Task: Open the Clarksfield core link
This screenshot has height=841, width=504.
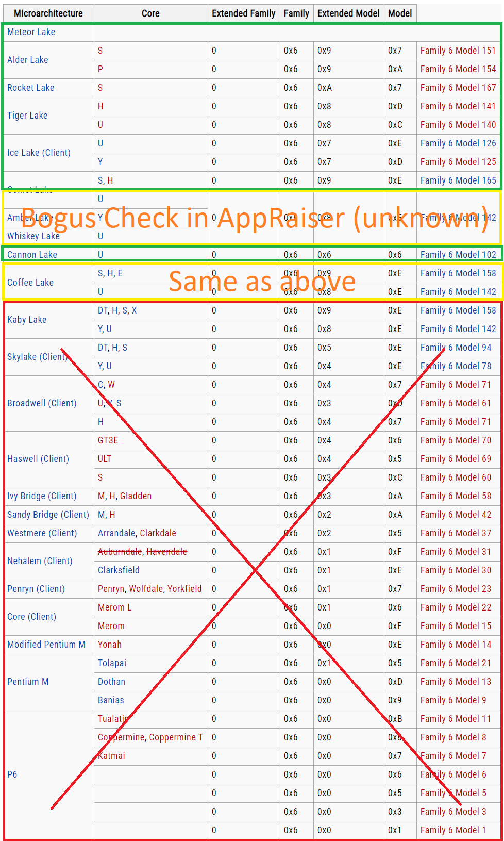Action: click(119, 570)
